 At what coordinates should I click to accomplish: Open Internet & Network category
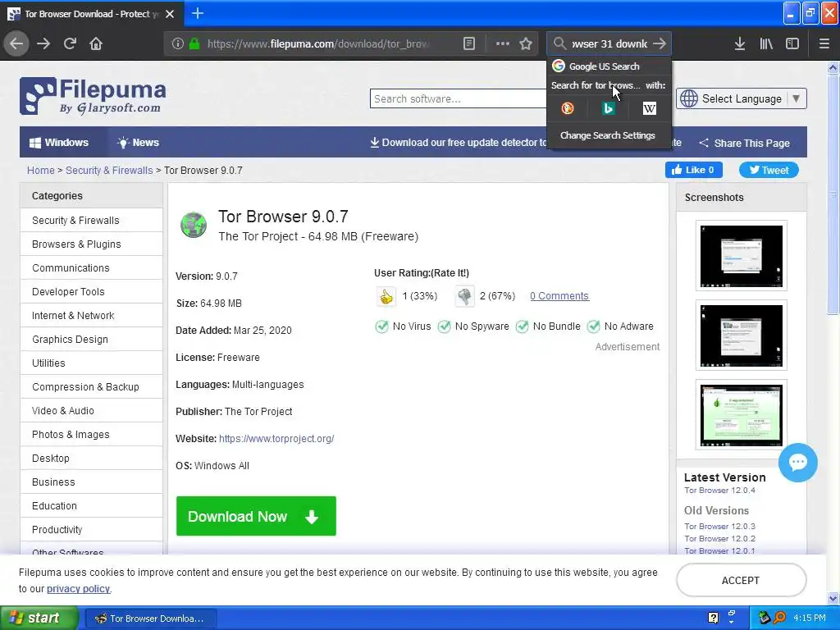coord(92,316)
